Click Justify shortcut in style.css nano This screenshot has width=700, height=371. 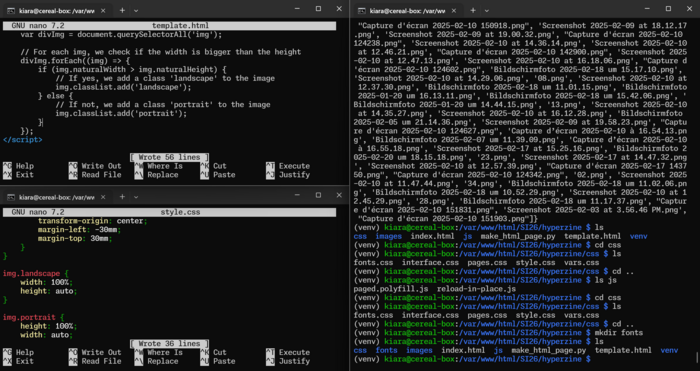(288, 361)
